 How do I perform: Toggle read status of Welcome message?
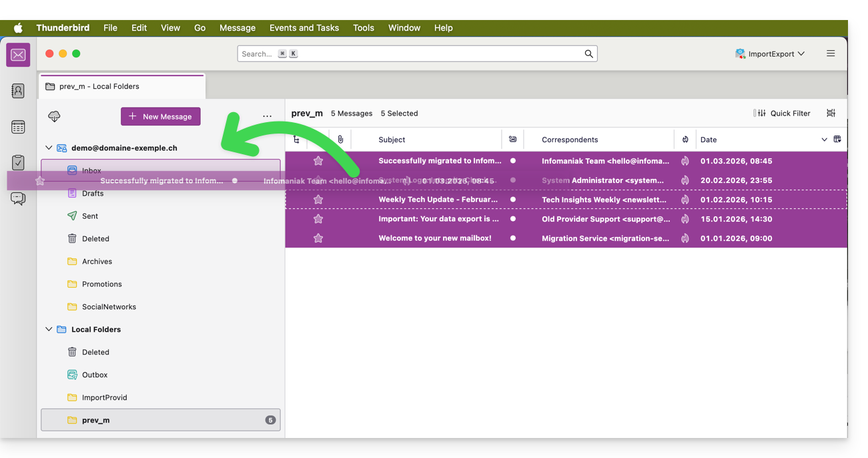click(x=512, y=238)
